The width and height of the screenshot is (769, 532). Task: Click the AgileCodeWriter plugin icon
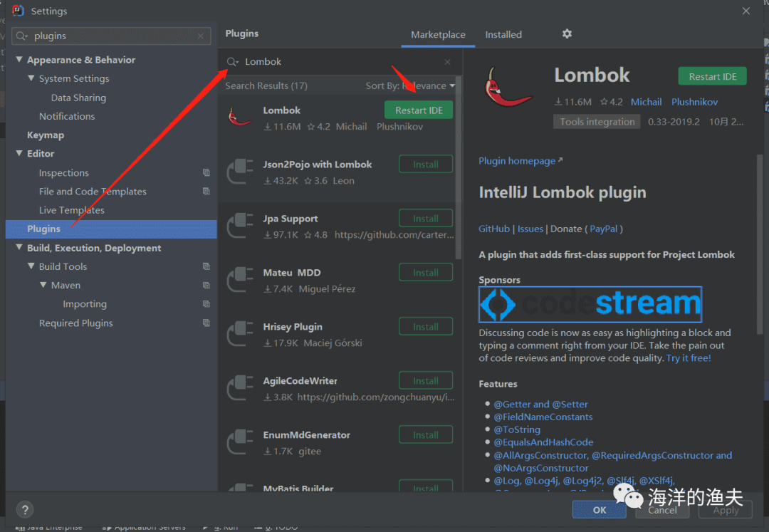click(240, 387)
